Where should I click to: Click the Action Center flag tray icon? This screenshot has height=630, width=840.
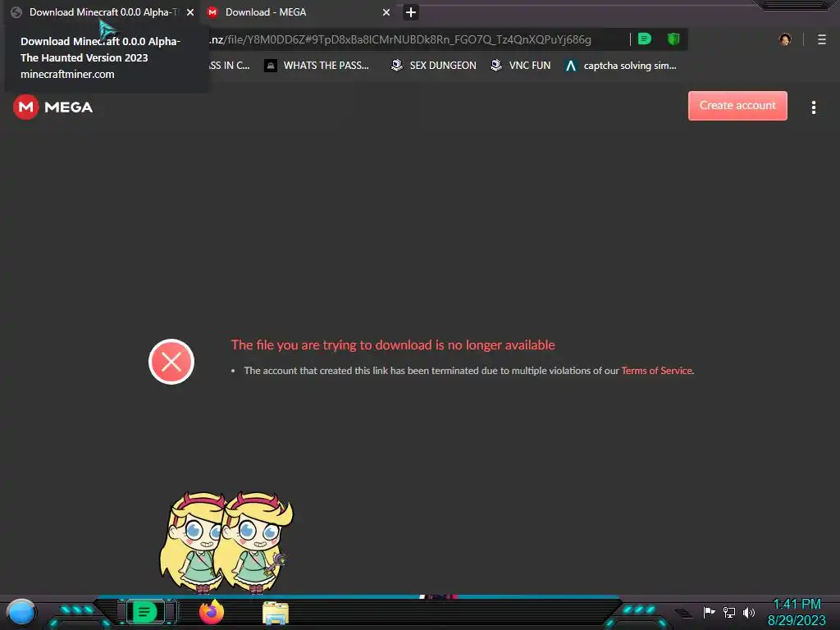709,612
